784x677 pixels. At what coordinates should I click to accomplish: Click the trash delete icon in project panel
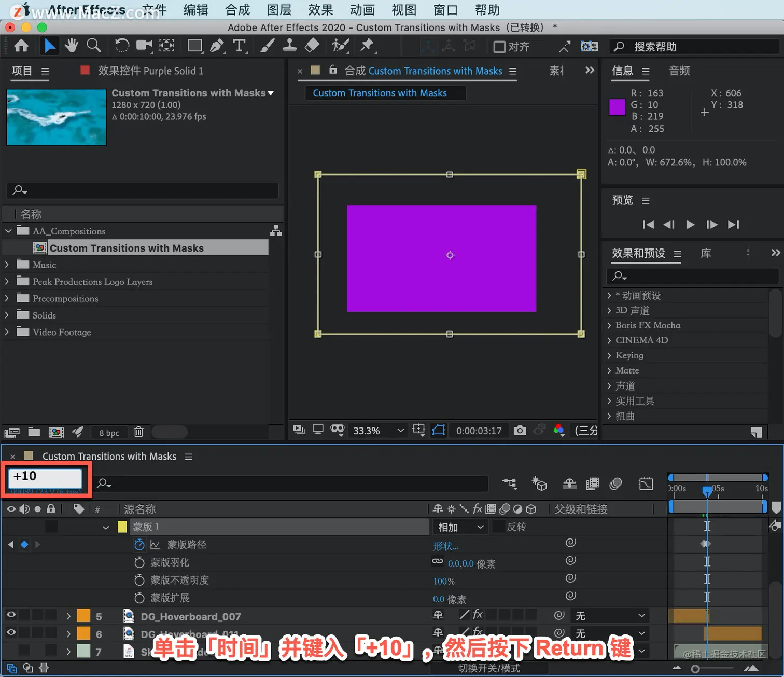click(x=138, y=432)
